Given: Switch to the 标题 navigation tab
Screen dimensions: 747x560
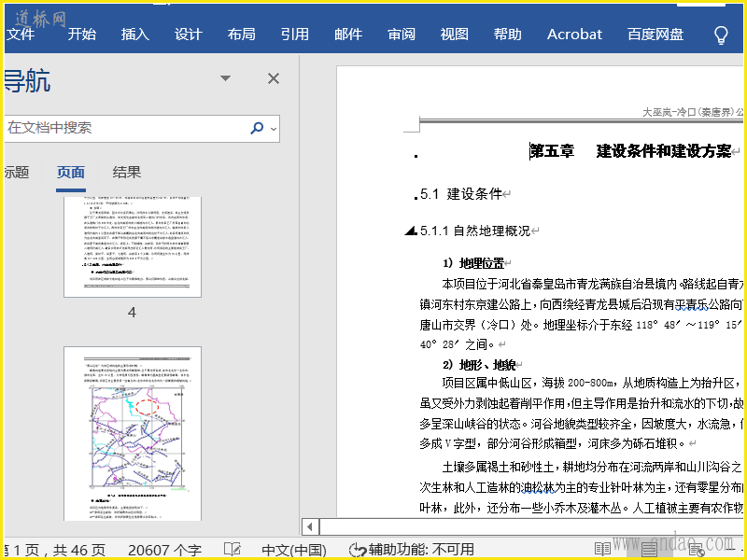Looking at the screenshot, I should point(17,173).
